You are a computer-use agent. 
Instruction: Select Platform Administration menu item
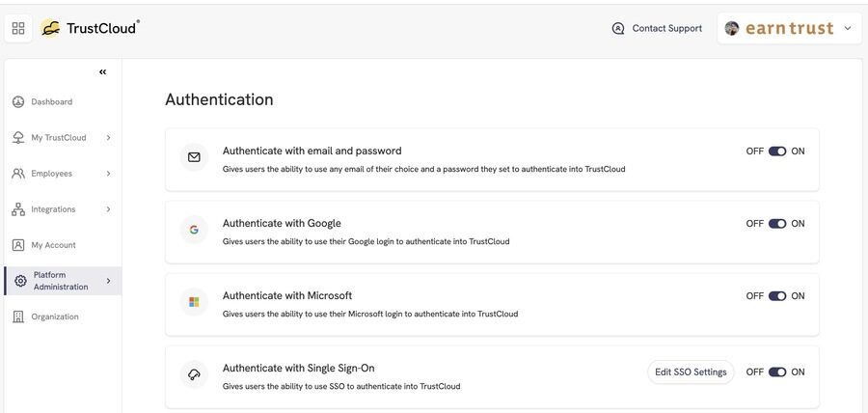pos(63,281)
